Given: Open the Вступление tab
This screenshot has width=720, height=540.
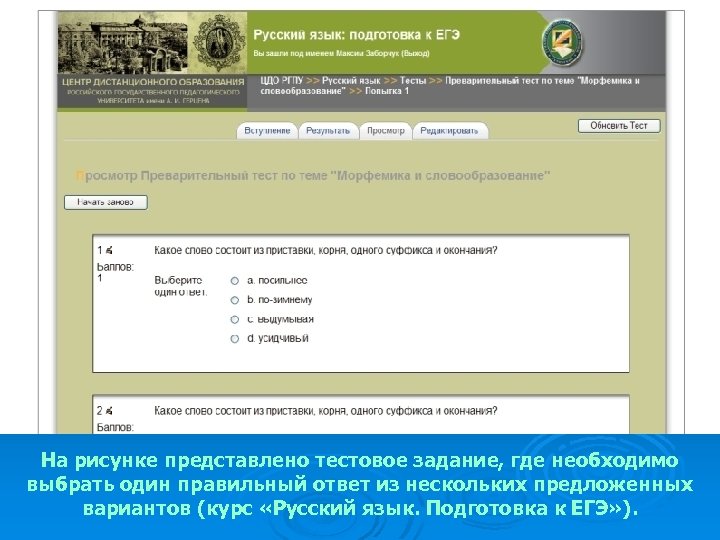Looking at the screenshot, I should [267, 131].
